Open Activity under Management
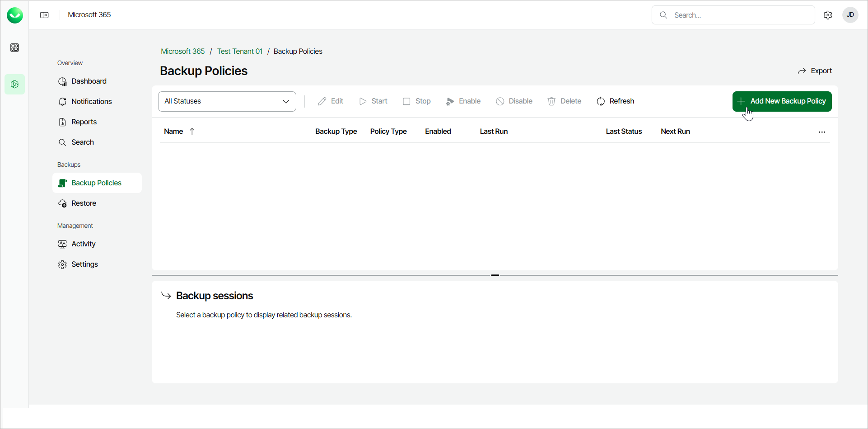 click(83, 244)
